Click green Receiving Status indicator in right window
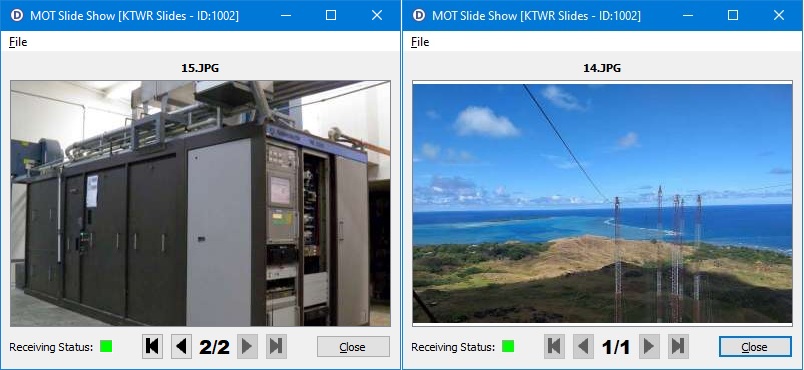This screenshot has width=804, height=370. coord(508,346)
